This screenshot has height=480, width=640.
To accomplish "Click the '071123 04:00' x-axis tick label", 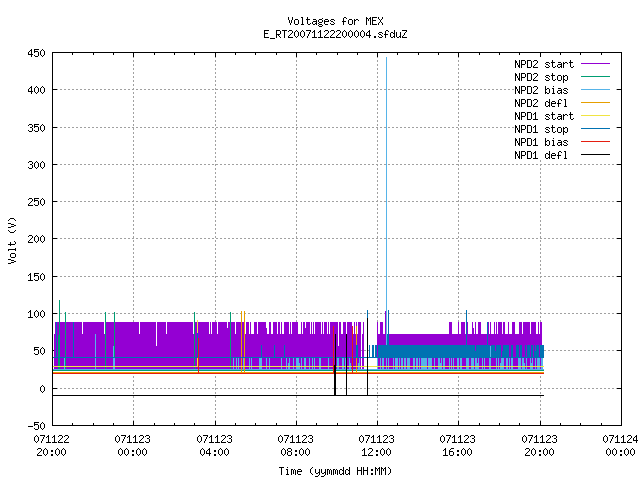I will [214, 446].
